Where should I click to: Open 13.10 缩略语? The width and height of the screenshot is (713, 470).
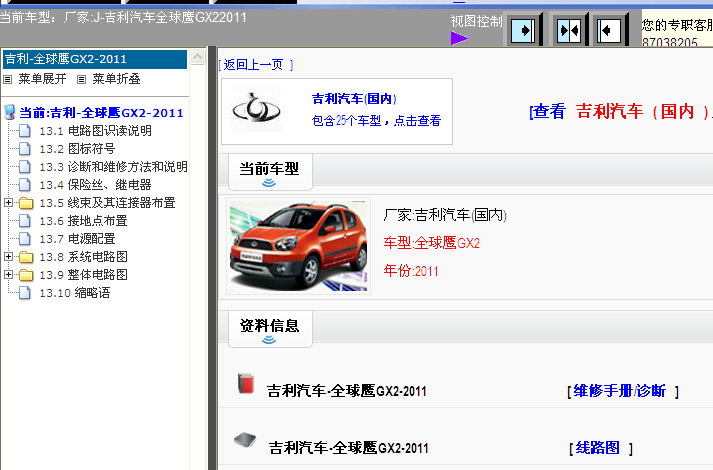coord(75,293)
